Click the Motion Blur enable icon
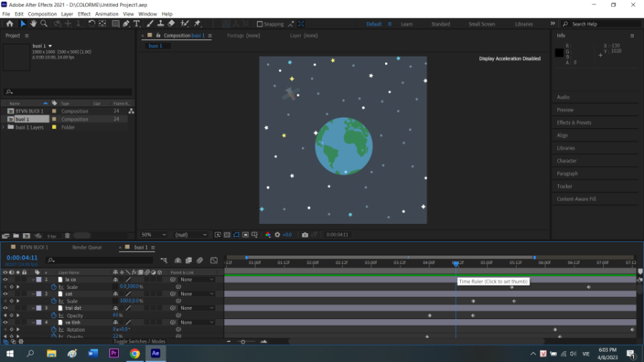This screenshot has width=644, height=362. click(200, 260)
